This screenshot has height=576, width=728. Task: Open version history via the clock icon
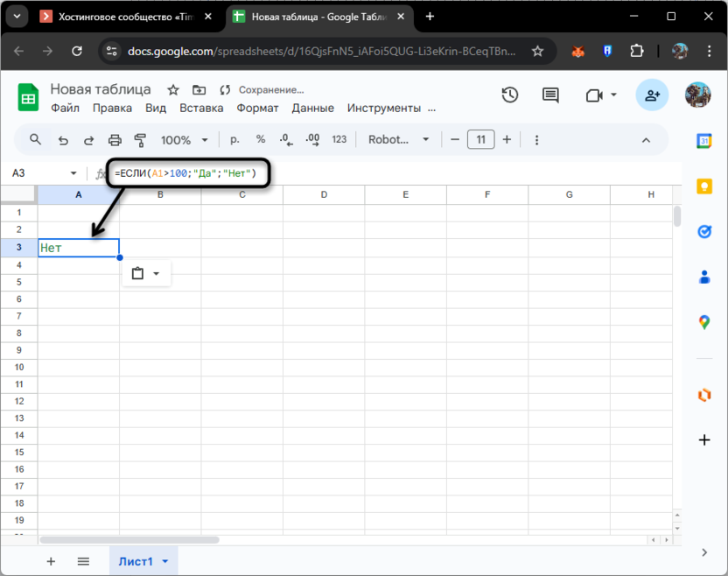pos(510,95)
